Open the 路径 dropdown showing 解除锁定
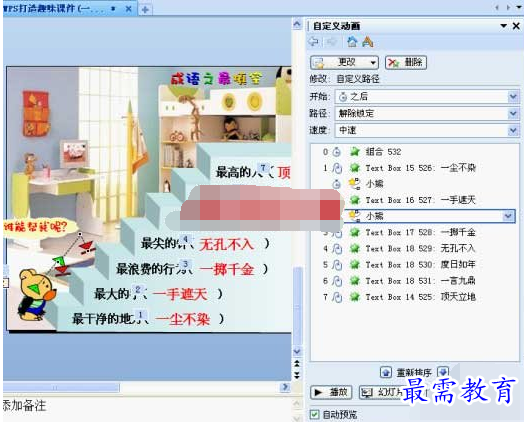Screen dimensions: 524x422 427,114
